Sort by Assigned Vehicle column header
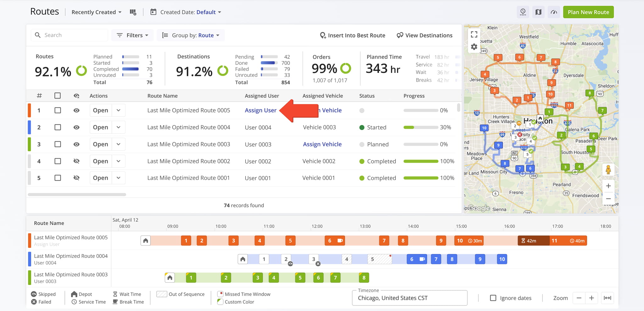The image size is (644, 311). (323, 96)
